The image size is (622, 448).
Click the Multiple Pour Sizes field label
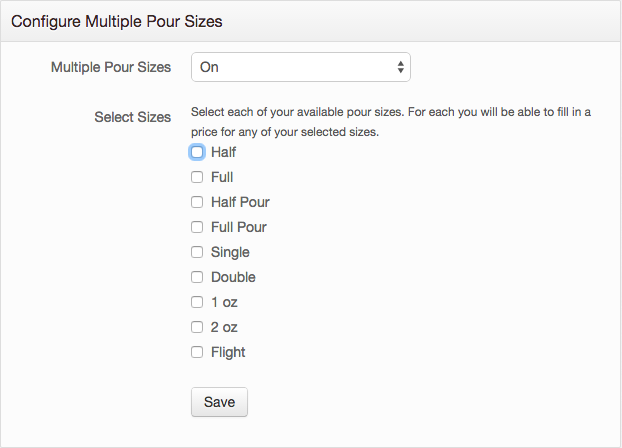pos(111,67)
